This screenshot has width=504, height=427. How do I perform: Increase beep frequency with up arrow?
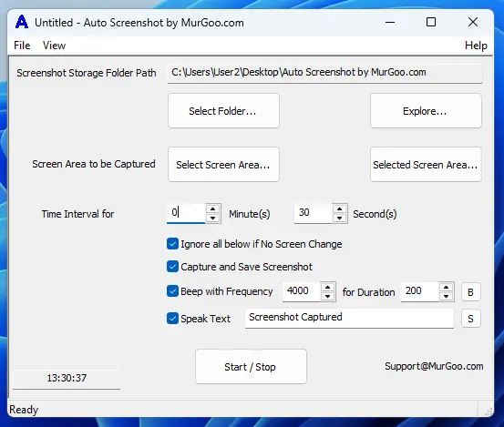[327, 287]
